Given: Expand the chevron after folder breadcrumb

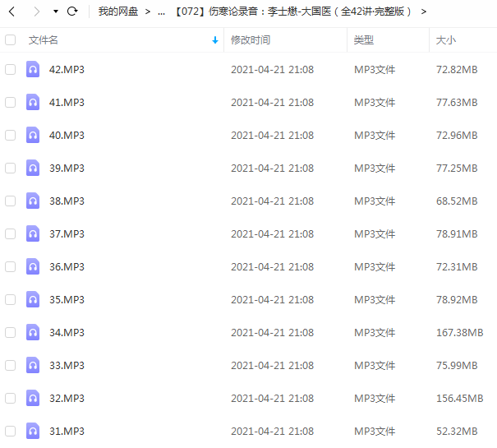Looking at the screenshot, I should (x=423, y=12).
